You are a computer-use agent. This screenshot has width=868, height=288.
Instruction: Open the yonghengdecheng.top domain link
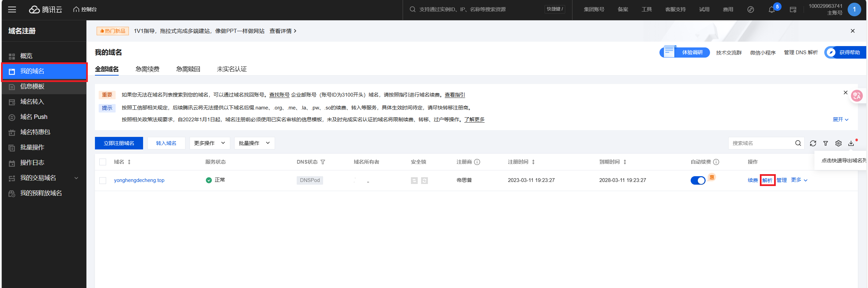pyautogui.click(x=139, y=180)
